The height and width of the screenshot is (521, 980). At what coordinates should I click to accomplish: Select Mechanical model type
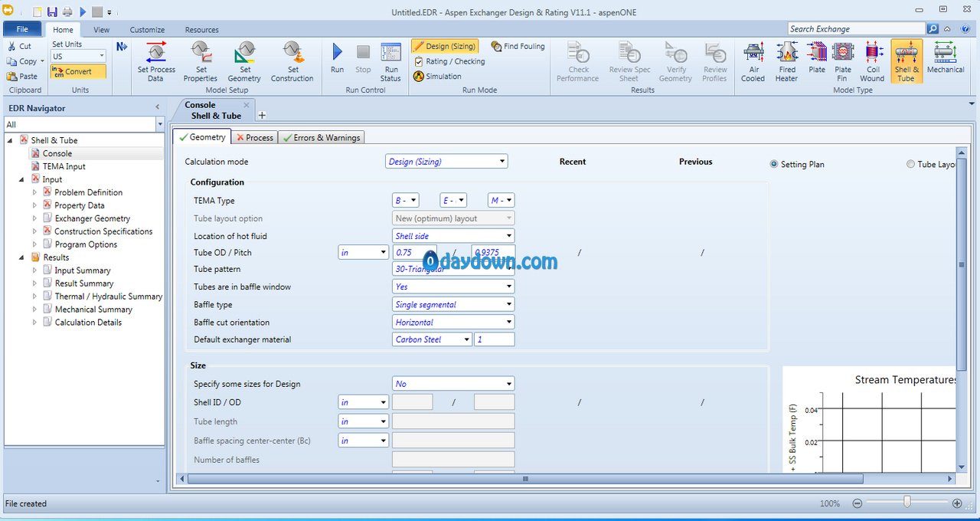[946, 58]
